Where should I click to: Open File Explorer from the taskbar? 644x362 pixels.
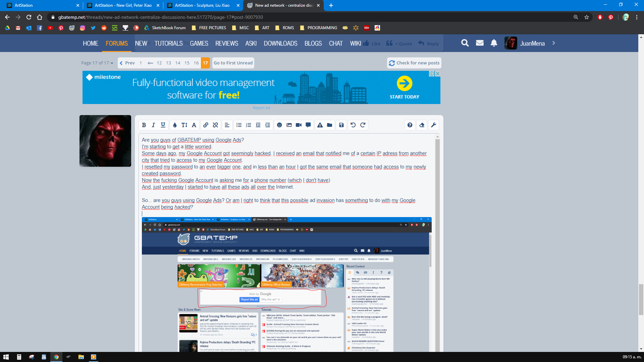coord(81,357)
